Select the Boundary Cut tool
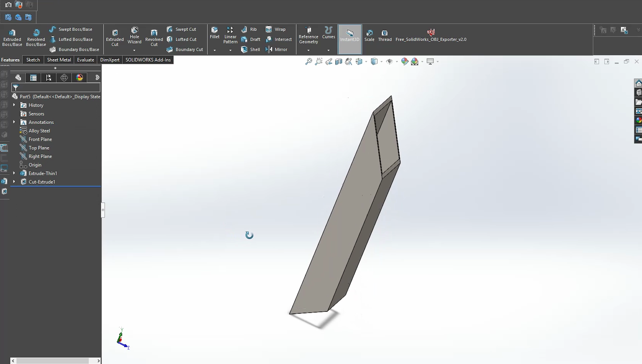 (185, 49)
